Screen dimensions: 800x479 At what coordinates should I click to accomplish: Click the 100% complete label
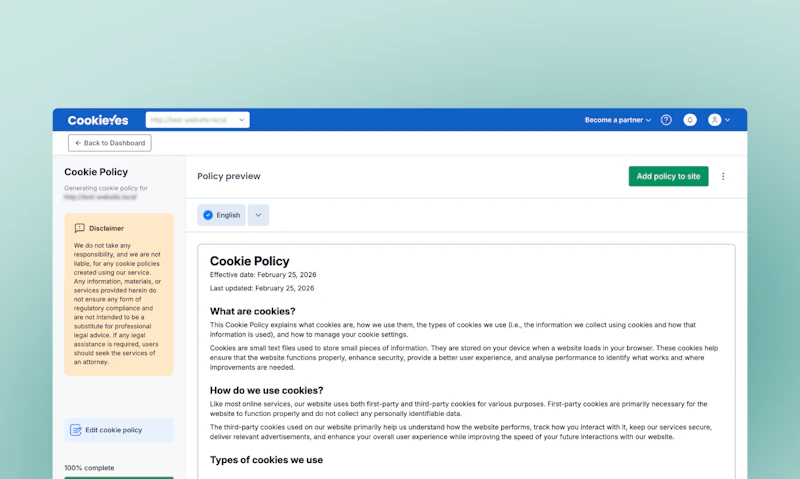click(89, 468)
